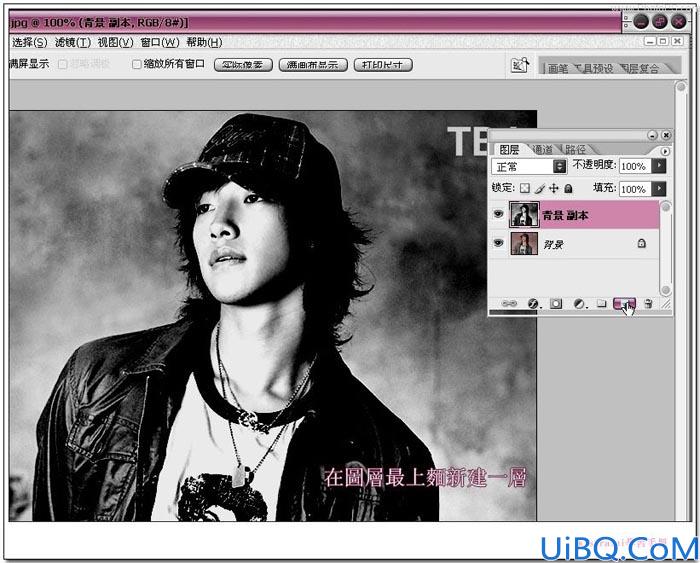
Task: Collapse the Layers palette minimize button
Action: (652, 135)
